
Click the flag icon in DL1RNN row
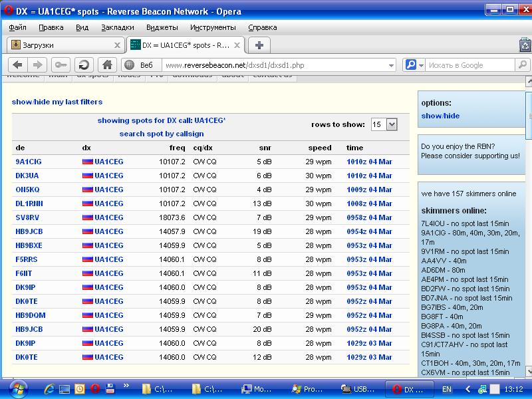click(88, 203)
